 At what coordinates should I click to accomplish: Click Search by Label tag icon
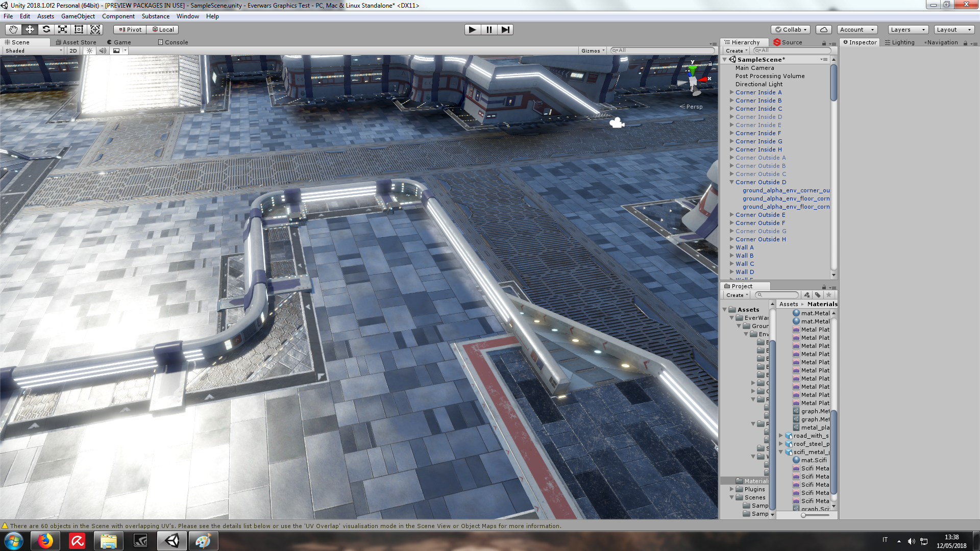coord(818,295)
